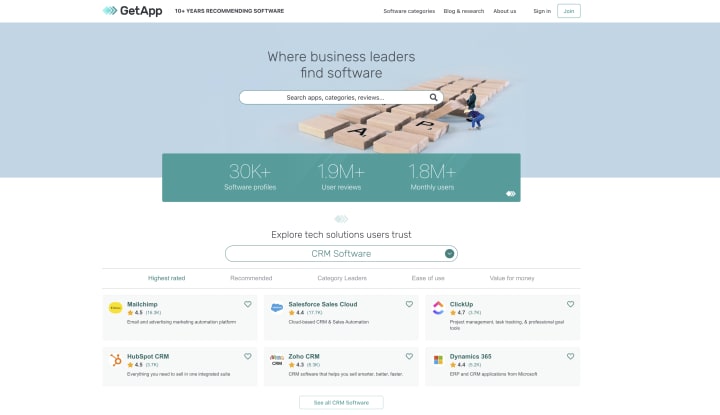This screenshot has height=415, width=720.
Task: Open About us menu
Action: [505, 11]
